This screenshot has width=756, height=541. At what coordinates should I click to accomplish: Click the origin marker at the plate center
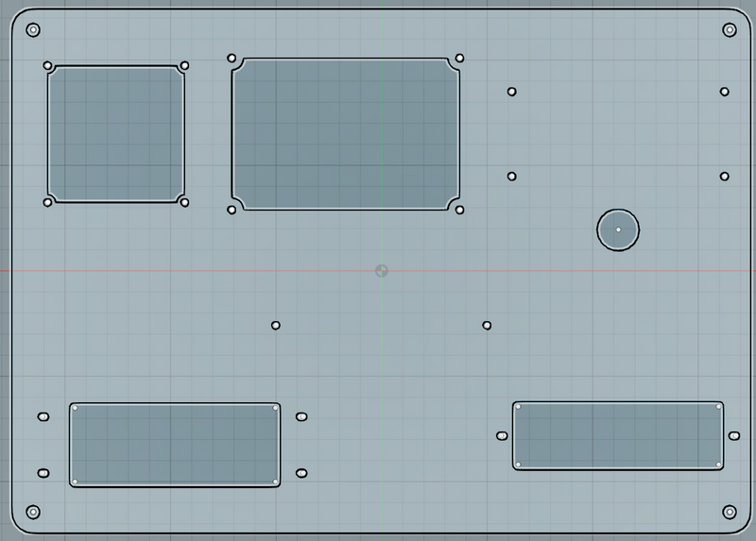[x=381, y=271]
